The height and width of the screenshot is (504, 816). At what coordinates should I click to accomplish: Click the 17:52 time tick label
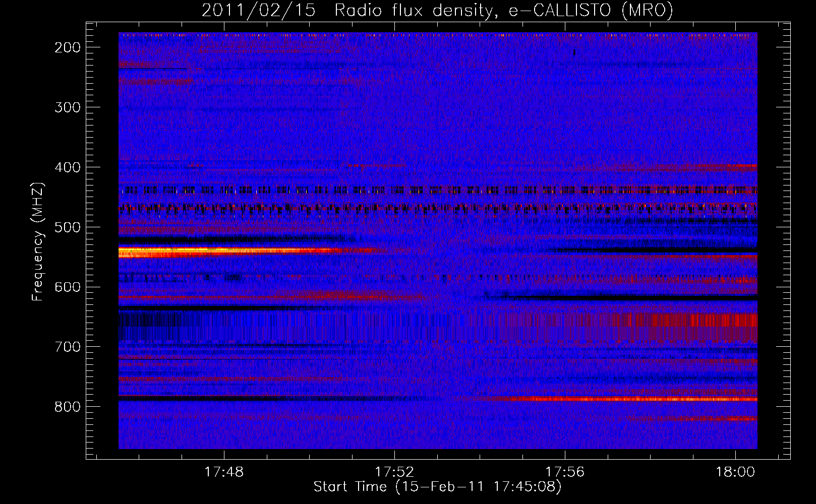(394, 472)
